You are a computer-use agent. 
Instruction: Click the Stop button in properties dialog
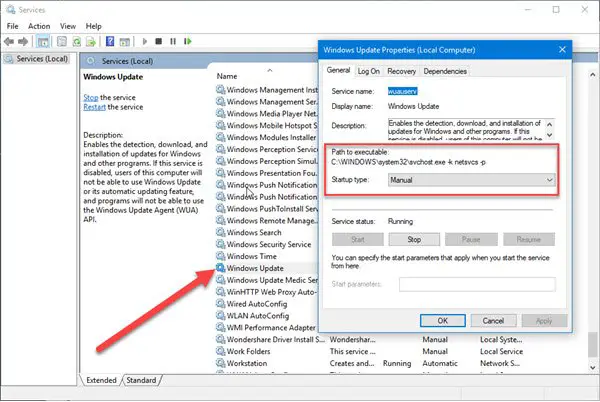[414, 239]
